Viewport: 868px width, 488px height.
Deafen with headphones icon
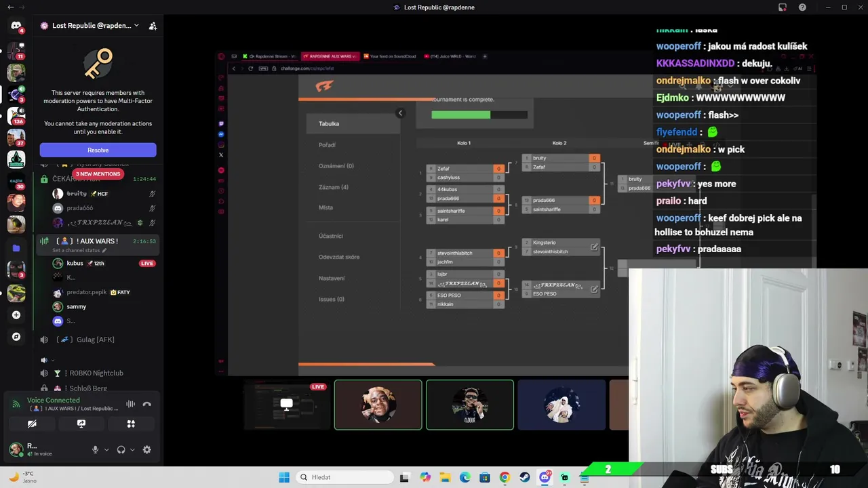pos(121,449)
